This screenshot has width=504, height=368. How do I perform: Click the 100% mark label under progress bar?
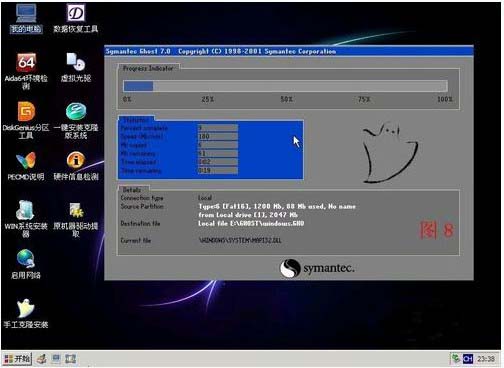445,99
